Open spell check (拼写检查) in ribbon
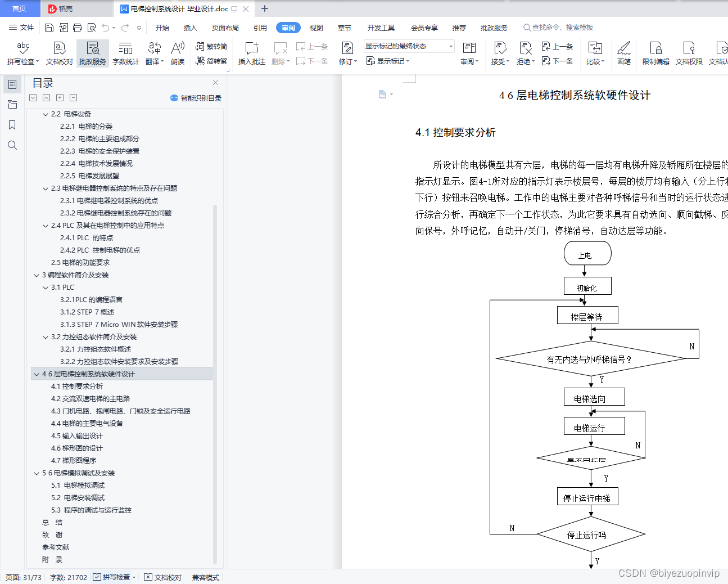Screen dimensions: 728x584 pos(23,53)
